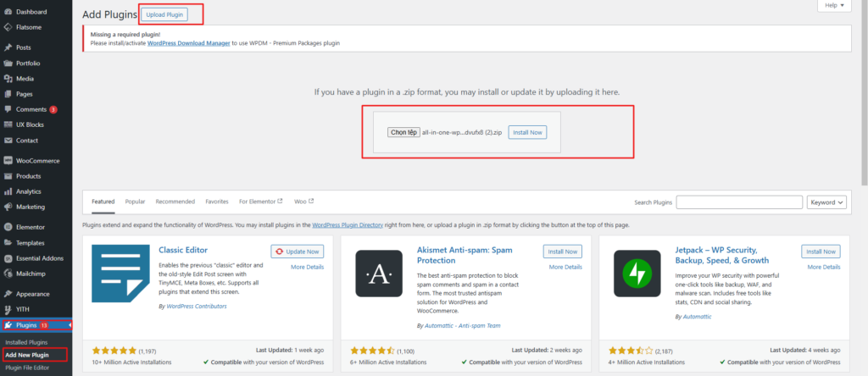Viewport: 868px width, 376px height.
Task: Open the Classic Editor title link
Action: 183,250
